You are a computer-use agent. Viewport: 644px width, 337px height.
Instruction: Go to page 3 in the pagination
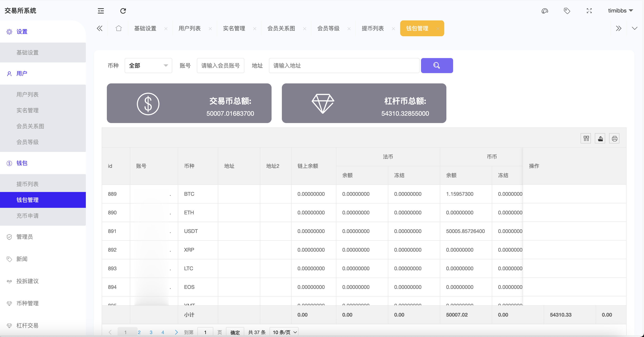[x=151, y=332]
